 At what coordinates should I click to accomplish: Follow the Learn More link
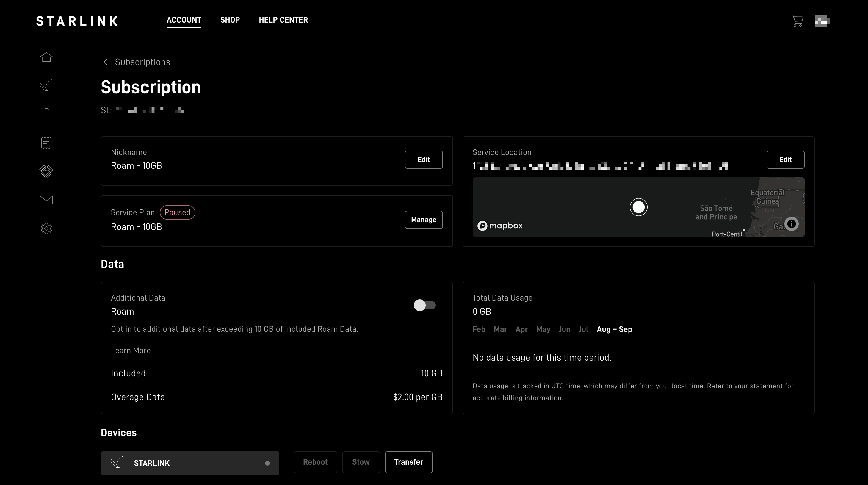(x=131, y=351)
